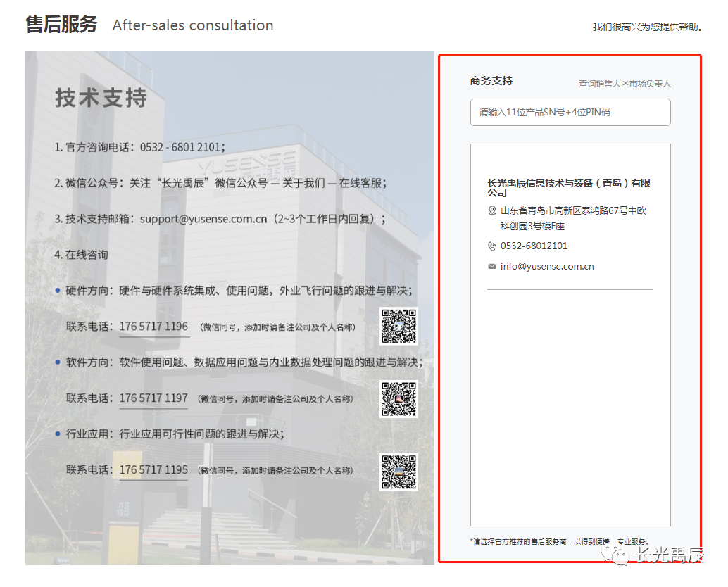Open the software support QR code
728x587 pixels.
[x=398, y=399]
